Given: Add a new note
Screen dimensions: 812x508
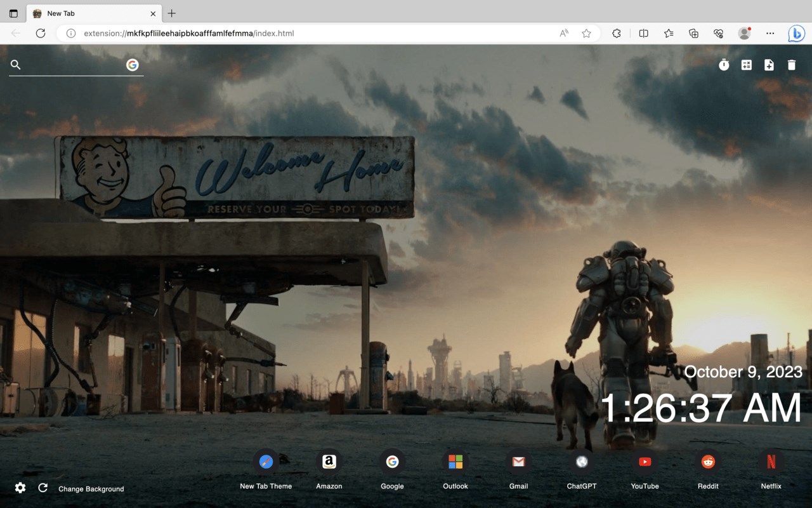Looking at the screenshot, I should point(769,65).
